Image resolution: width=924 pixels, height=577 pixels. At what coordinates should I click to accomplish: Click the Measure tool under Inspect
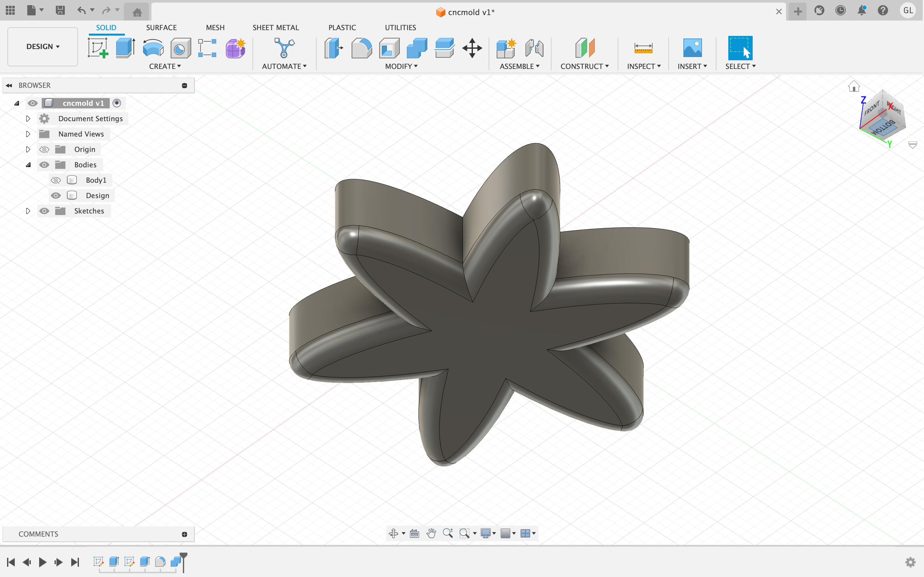tap(643, 48)
